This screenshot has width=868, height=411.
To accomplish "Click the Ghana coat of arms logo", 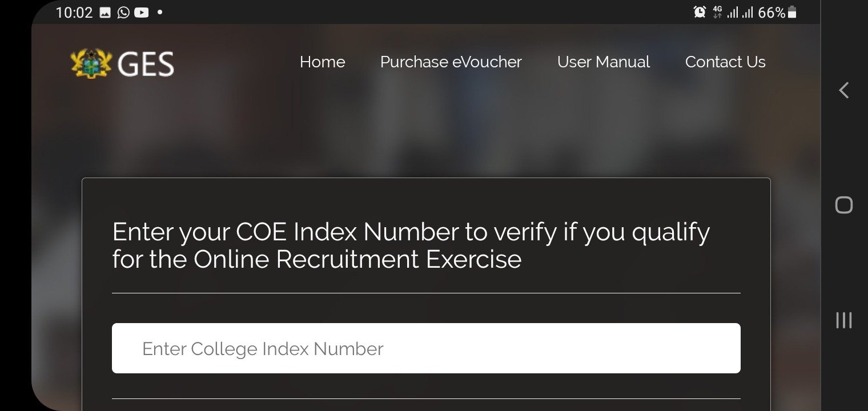I will pyautogui.click(x=90, y=63).
